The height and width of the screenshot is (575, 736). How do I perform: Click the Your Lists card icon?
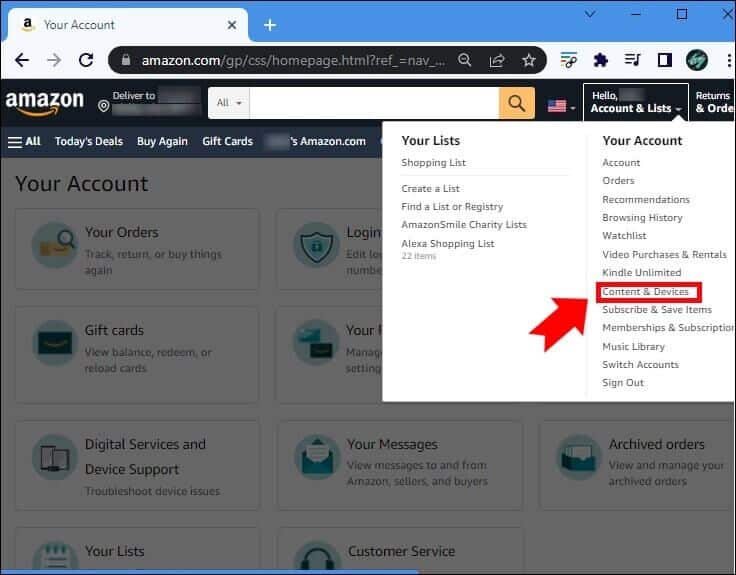[55, 558]
